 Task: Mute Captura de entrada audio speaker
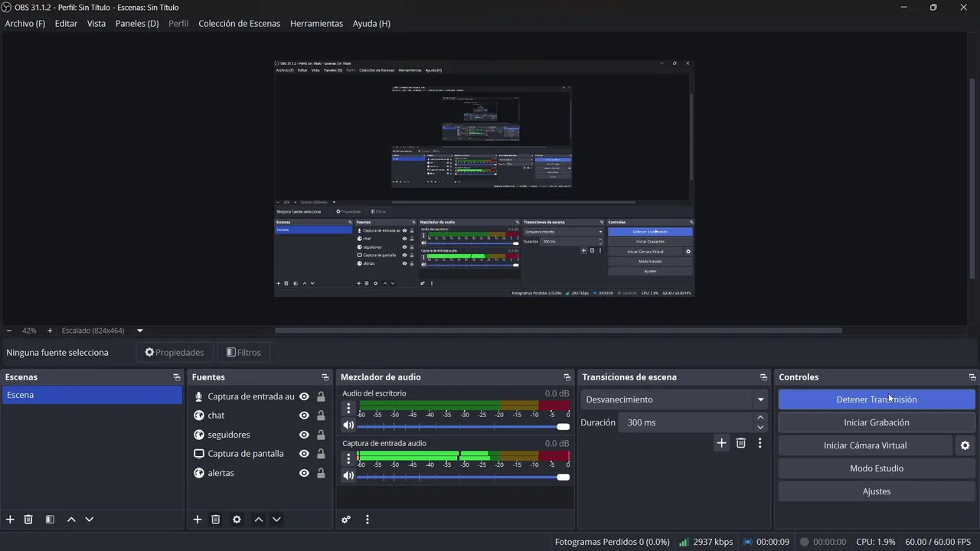tap(348, 475)
